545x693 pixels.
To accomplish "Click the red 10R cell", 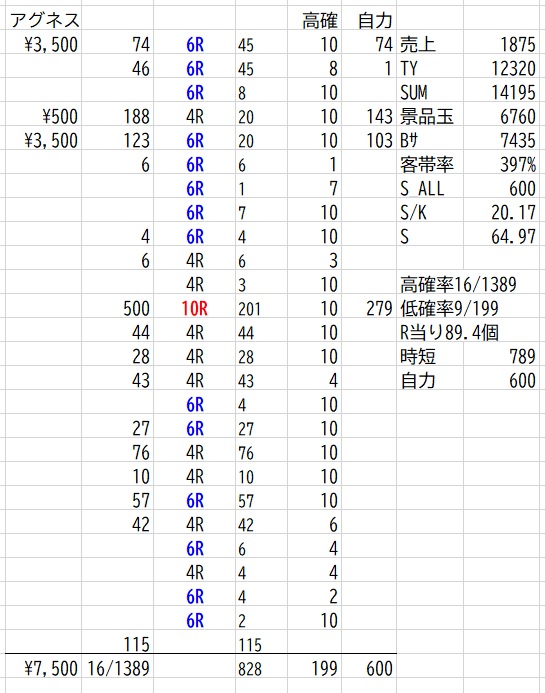I will click(x=194, y=308).
